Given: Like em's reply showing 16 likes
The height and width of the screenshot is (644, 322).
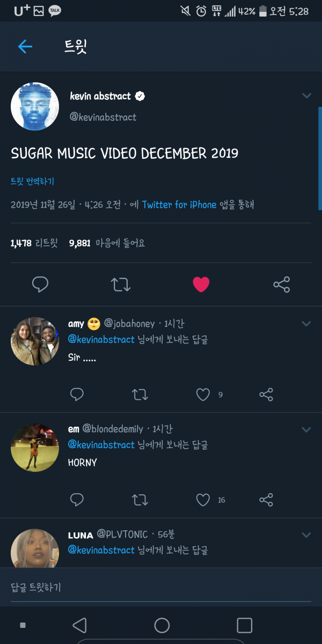Looking at the screenshot, I should tap(203, 500).
